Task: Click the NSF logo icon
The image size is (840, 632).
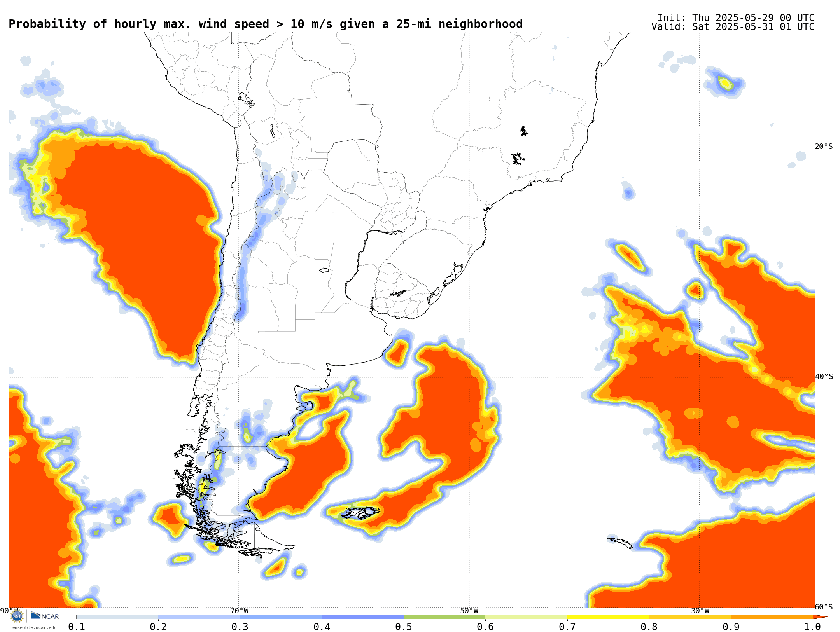Action: tap(17, 616)
